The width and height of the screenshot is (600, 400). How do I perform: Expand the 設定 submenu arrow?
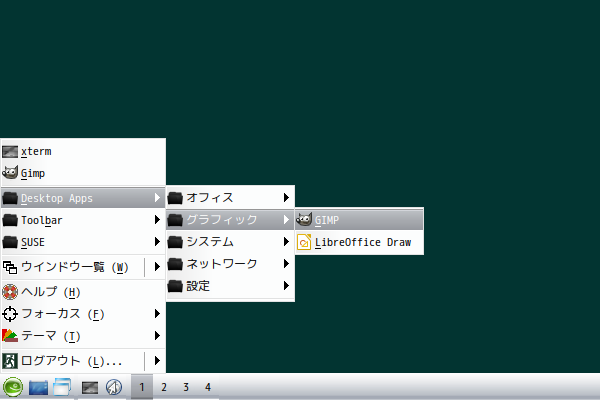tap(286, 286)
